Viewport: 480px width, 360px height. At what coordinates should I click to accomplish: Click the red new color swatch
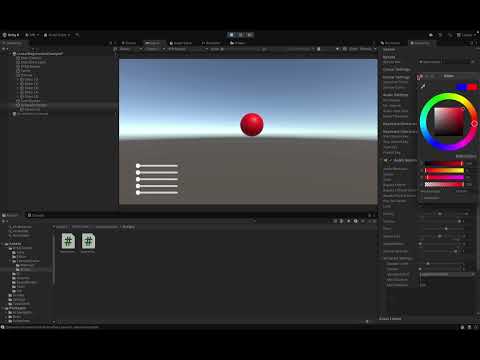472,87
